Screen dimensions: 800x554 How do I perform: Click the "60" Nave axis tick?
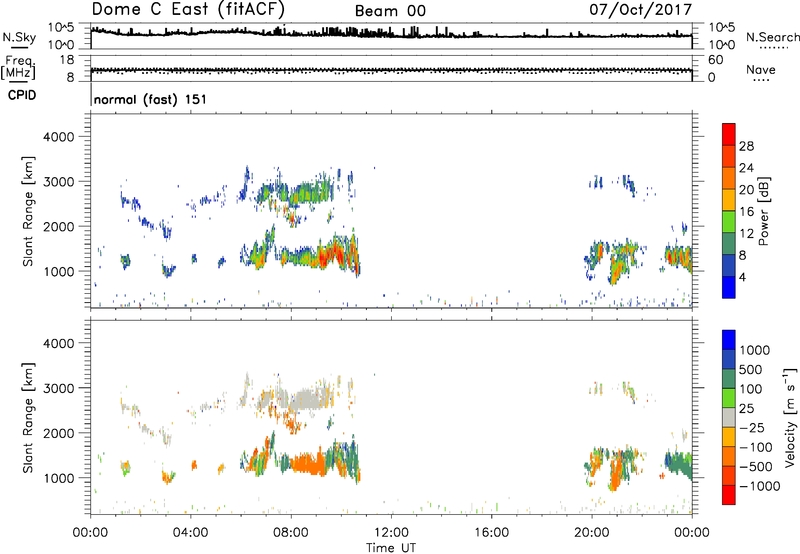(x=716, y=60)
